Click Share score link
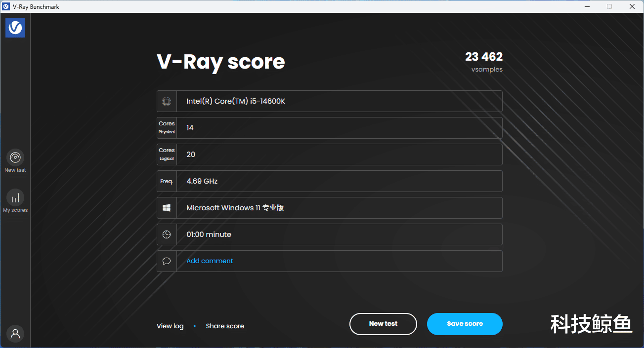The height and width of the screenshot is (348, 644). point(225,326)
